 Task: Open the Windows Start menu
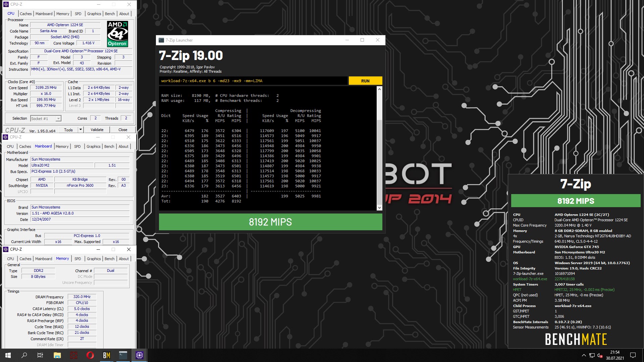pos(8,355)
